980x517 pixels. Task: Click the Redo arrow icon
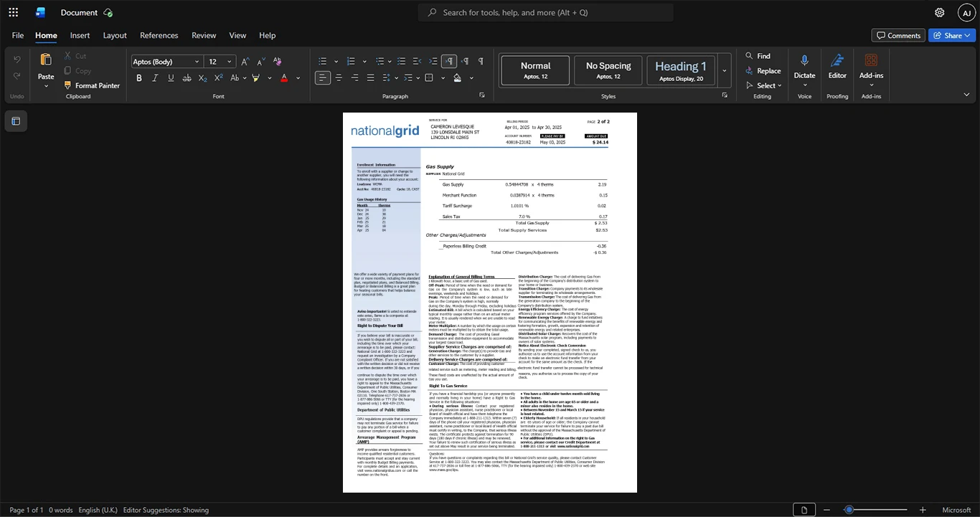[x=17, y=77]
